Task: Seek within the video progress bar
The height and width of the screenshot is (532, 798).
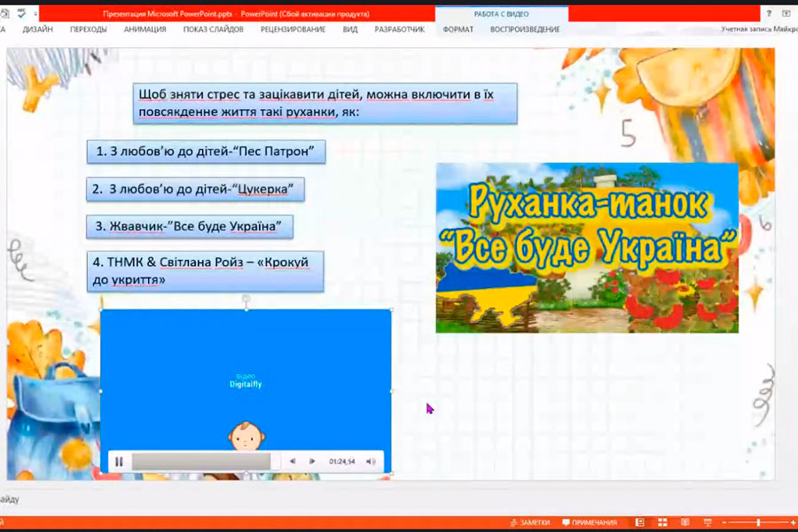Action: tap(201, 462)
